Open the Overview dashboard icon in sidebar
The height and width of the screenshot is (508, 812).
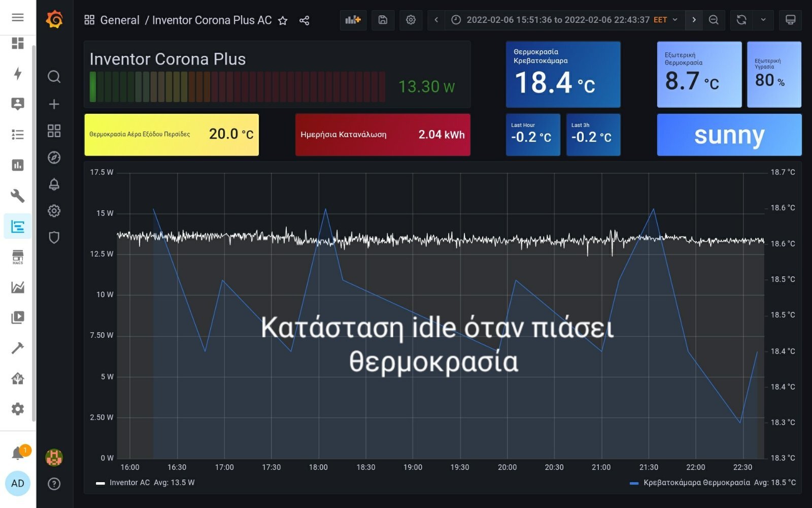tap(18, 43)
